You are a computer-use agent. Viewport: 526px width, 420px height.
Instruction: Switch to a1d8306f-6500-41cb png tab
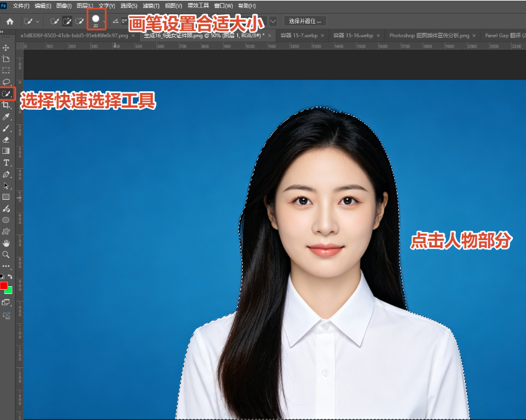coord(74,35)
